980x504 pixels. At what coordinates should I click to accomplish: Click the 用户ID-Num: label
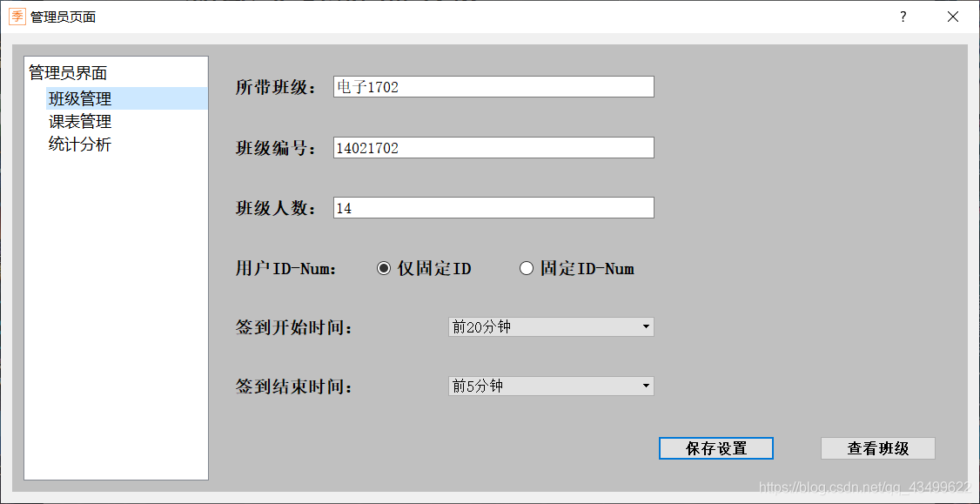286,269
